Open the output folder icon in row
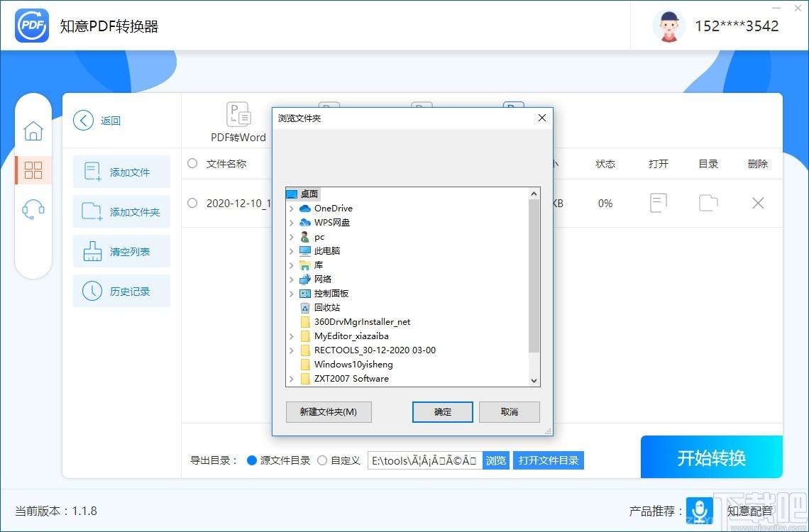Image resolution: width=809 pixels, height=532 pixels. (x=708, y=203)
